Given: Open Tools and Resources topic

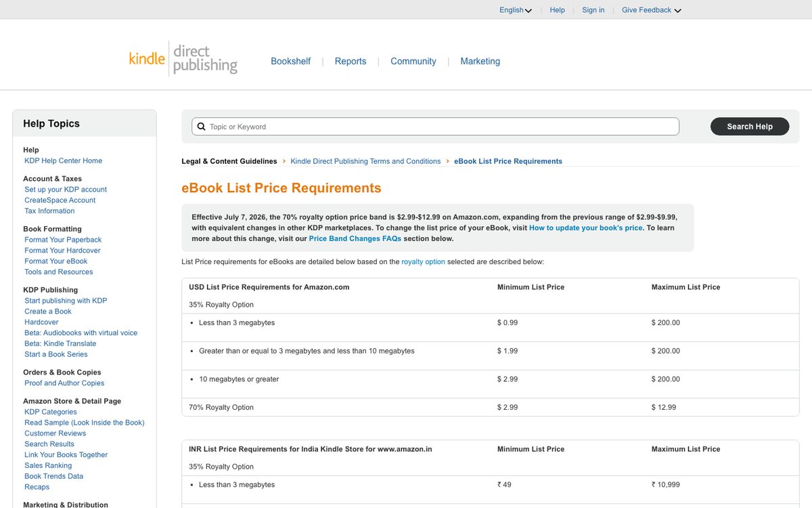Looking at the screenshot, I should pyautogui.click(x=59, y=272).
